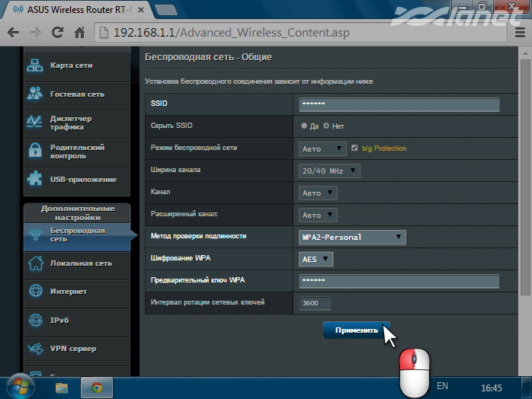532x399 pixels.
Task: Click the USB application puzzle icon
Action: pos(35,180)
